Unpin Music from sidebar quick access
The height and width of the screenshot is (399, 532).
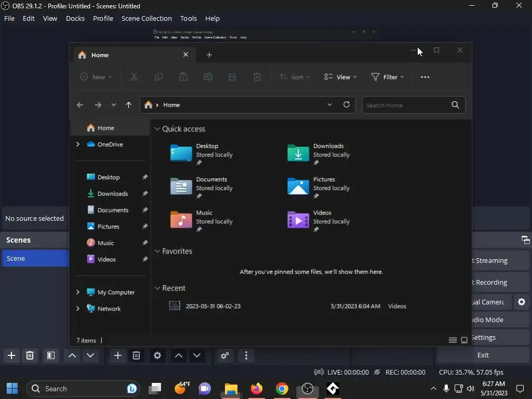pos(145,243)
